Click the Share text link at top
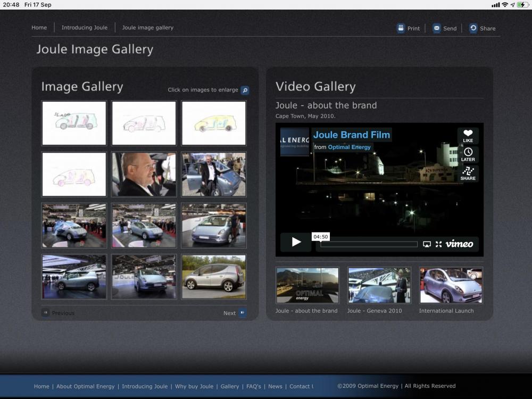 tap(487, 29)
